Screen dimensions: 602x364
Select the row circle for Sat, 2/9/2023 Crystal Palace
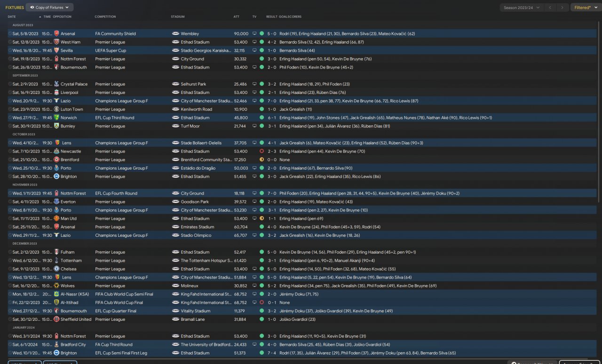[10, 84]
